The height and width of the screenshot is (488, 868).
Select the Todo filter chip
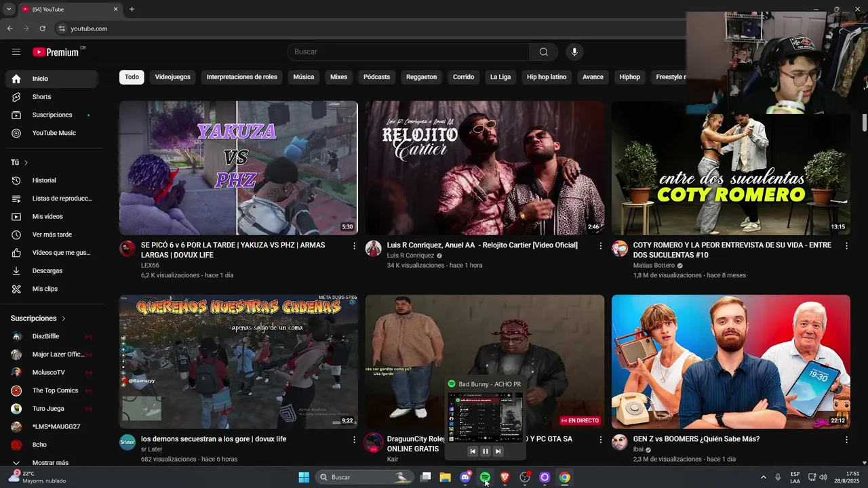132,77
